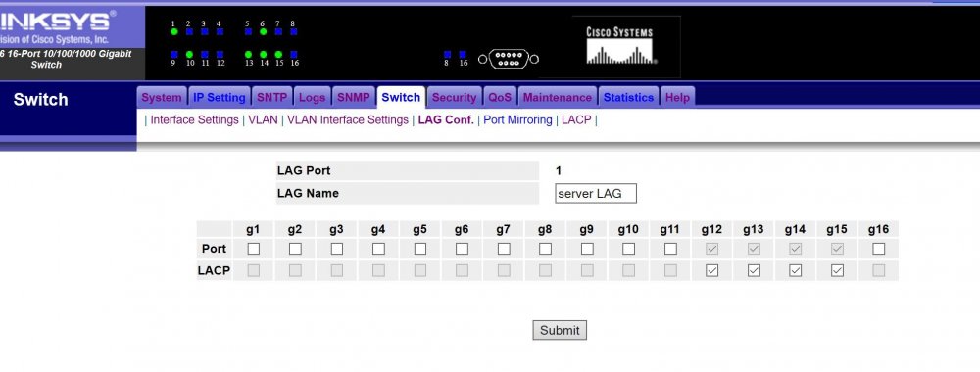Check the Port checkbox for g9
This screenshot has width=980, height=372.
coord(587,249)
